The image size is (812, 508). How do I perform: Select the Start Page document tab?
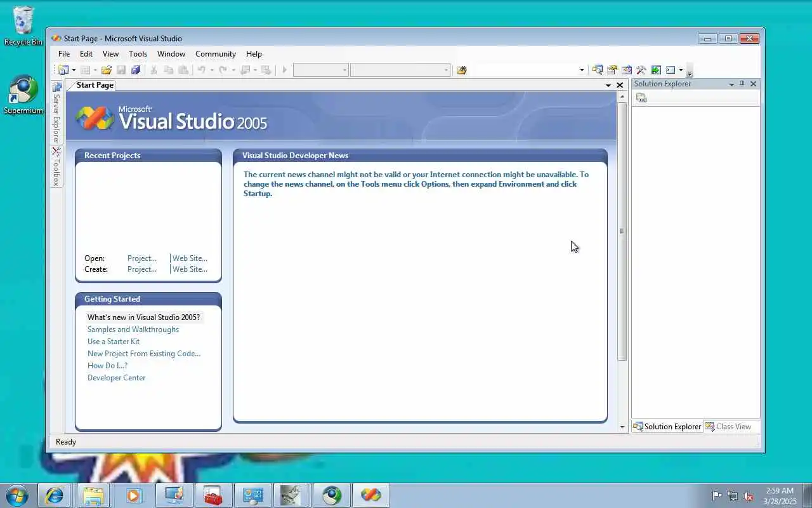[x=94, y=85]
